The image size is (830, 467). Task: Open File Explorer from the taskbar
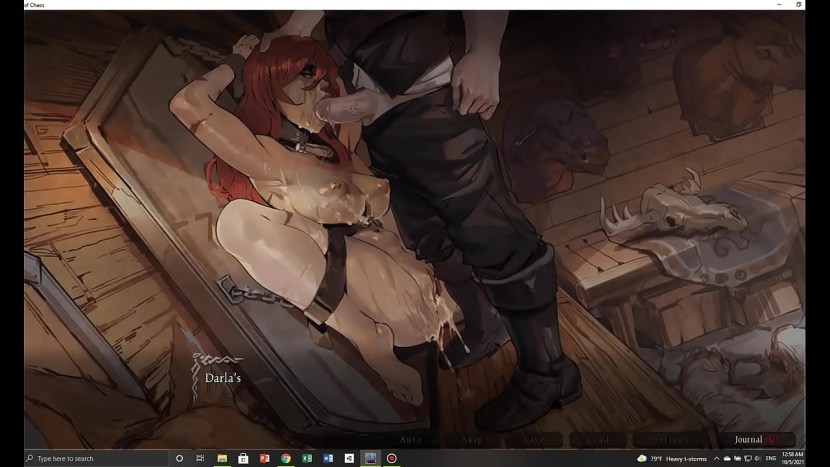click(222, 458)
